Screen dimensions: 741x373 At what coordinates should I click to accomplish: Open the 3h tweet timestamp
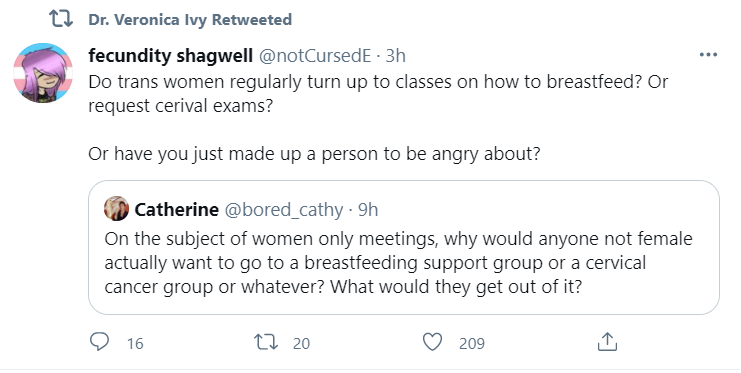[x=396, y=56]
